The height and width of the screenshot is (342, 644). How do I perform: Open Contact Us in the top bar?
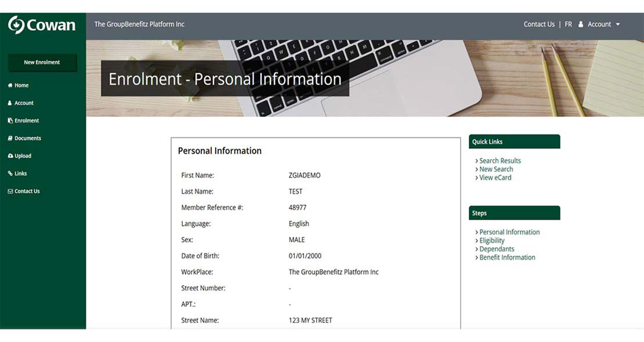tap(539, 24)
